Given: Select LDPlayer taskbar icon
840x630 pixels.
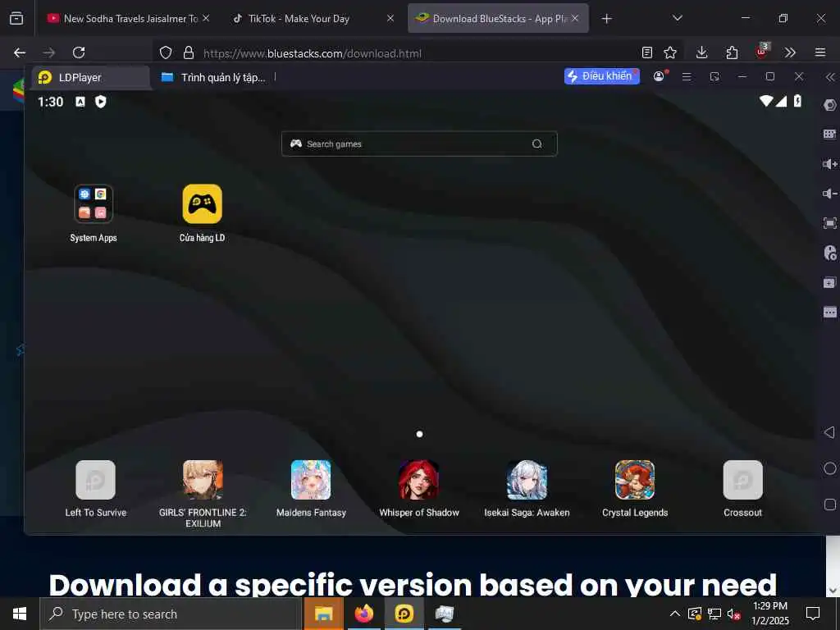Looking at the screenshot, I should pyautogui.click(x=404, y=614).
